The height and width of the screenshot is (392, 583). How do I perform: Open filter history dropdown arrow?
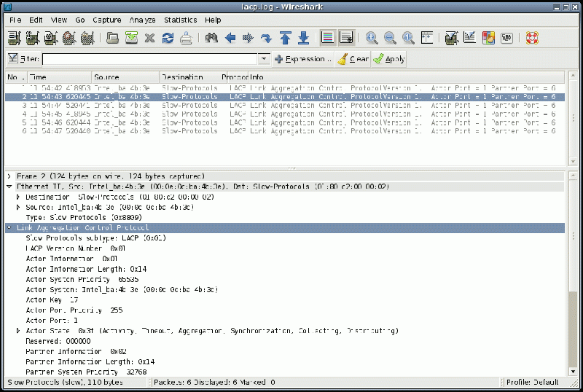[x=264, y=59]
